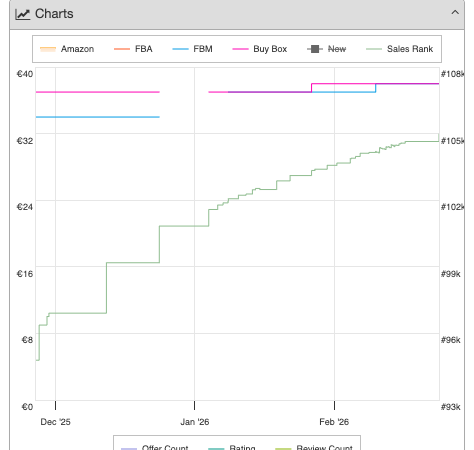Image resolution: width=474 pixels, height=450 pixels.
Task: Click the €40 price axis label
Action: 25,74
